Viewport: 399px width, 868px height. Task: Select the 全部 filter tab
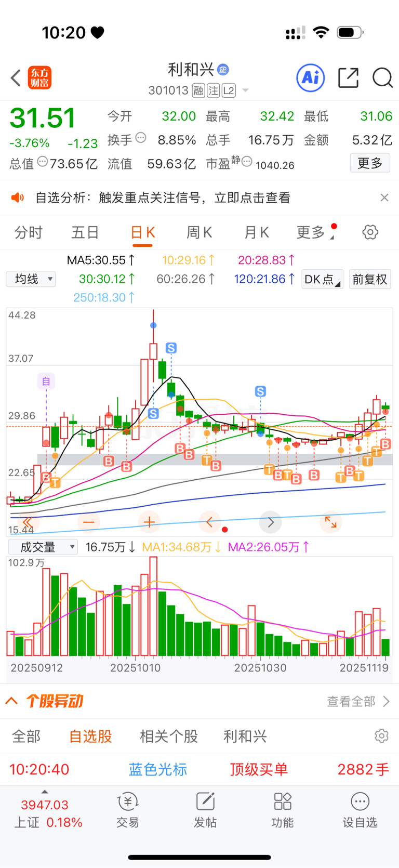(26, 736)
